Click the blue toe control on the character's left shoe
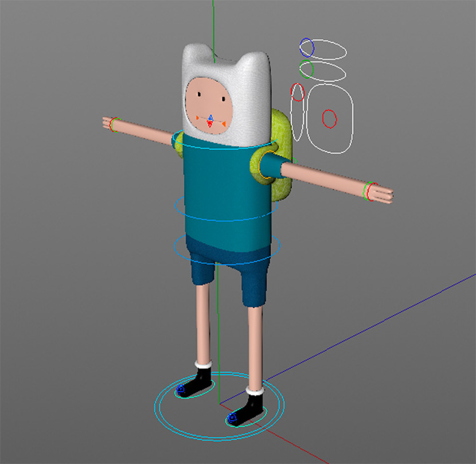This screenshot has height=464, width=476. point(232,418)
